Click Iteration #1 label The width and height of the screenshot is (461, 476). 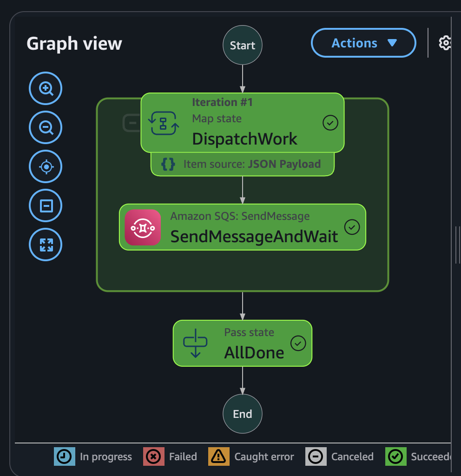pyautogui.click(x=222, y=102)
